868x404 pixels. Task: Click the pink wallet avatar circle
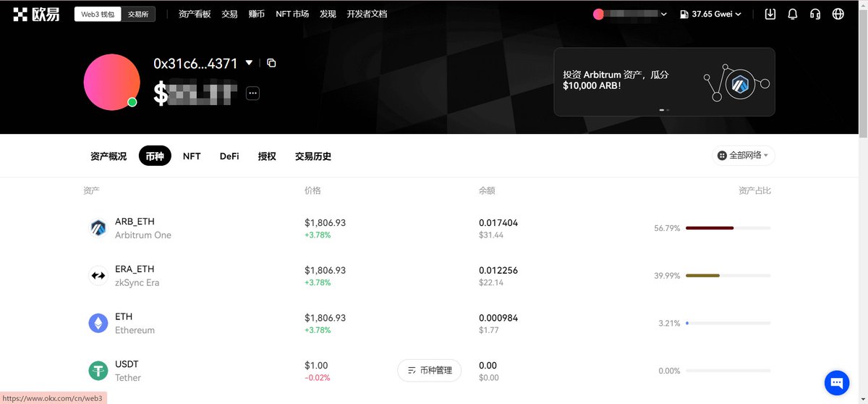pos(111,82)
